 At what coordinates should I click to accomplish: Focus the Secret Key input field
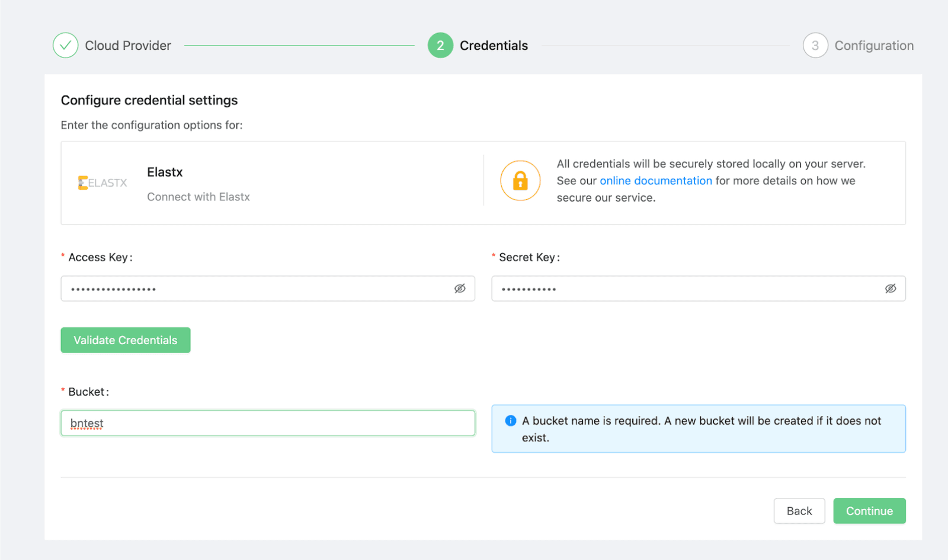699,289
